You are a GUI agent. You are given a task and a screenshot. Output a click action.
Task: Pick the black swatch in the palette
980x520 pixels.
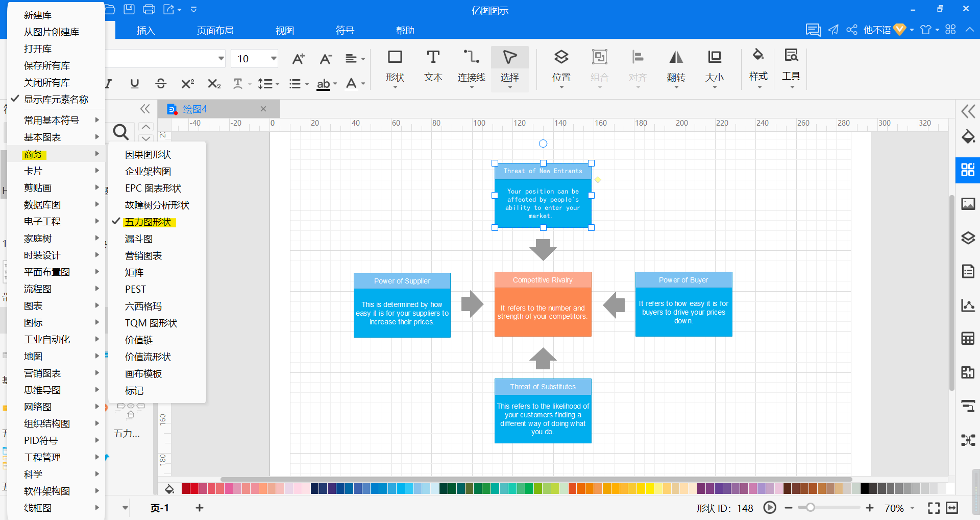click(864, 489)
